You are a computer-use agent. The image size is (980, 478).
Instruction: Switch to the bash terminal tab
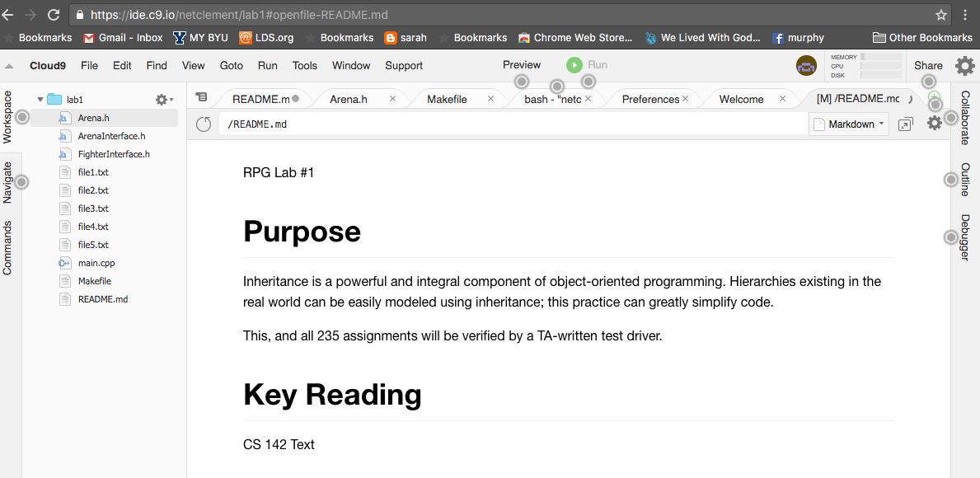pyautogui.click(x=552, y=99)
